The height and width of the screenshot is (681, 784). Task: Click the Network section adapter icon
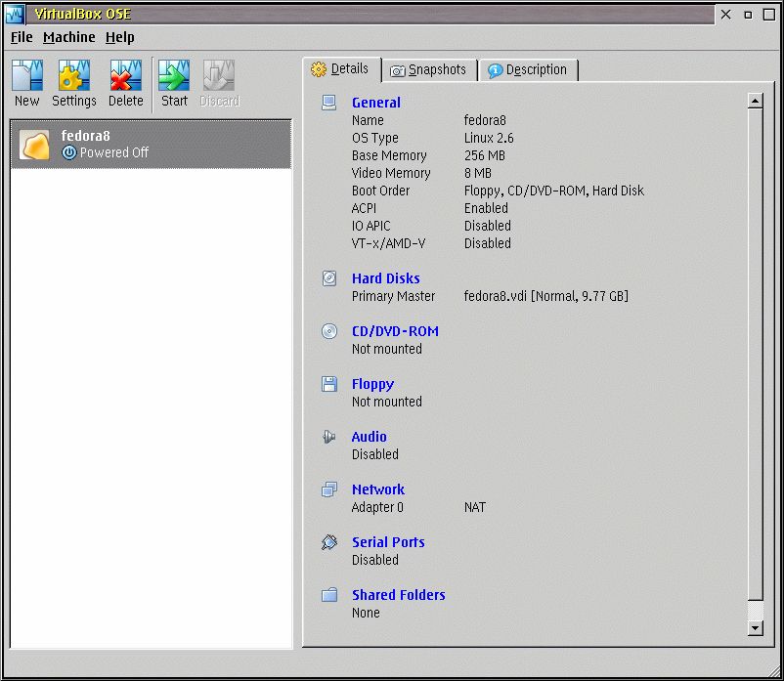pyautogui.click(x=329, y=489)
